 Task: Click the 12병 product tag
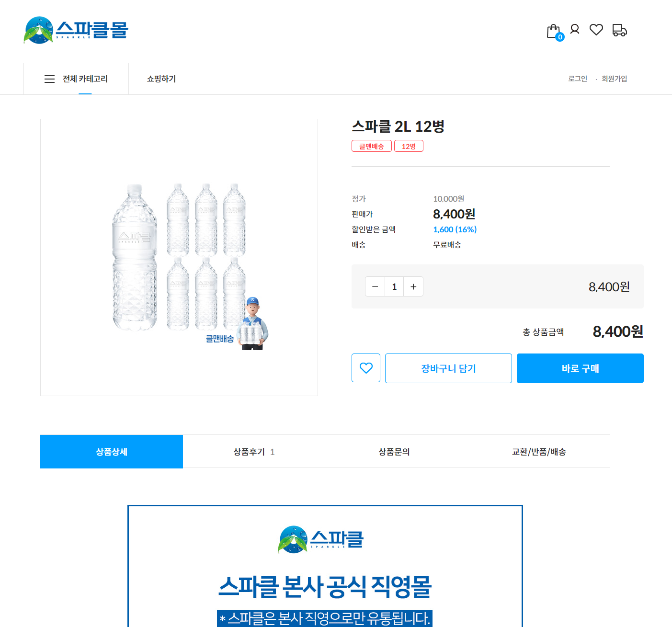(409, 146)
